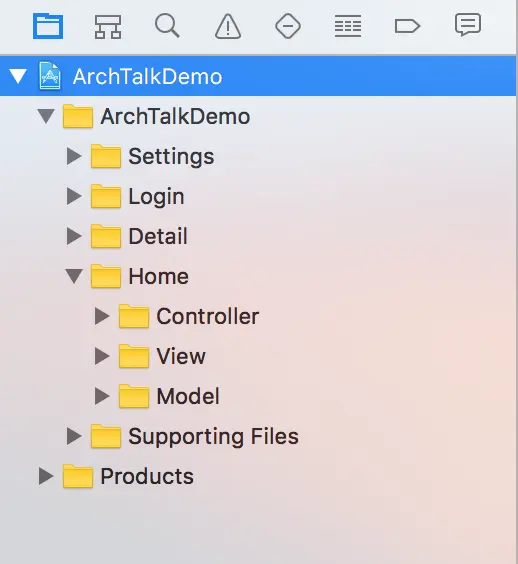
Task: Collapse the Home folder triangle
Action: pos(74,276)
